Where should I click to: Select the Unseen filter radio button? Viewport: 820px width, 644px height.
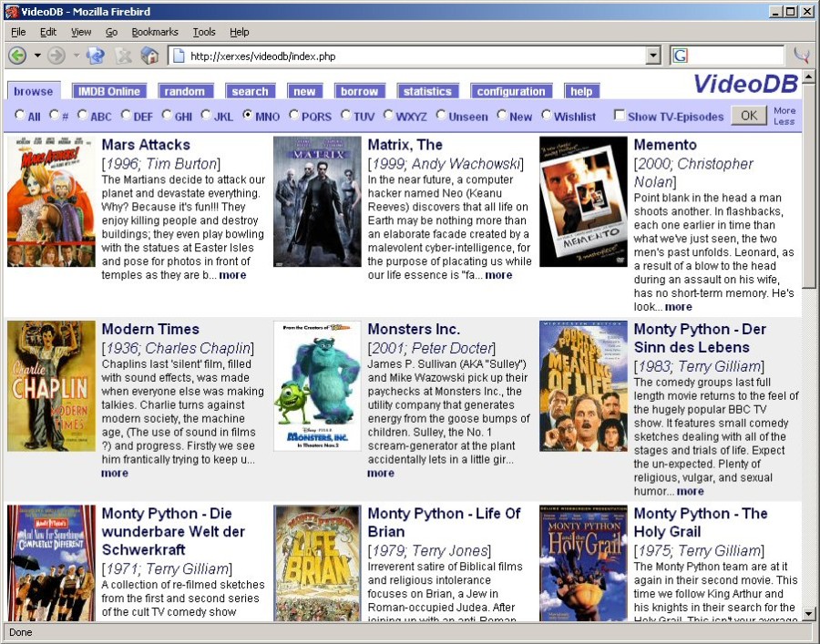coord(441,115)
